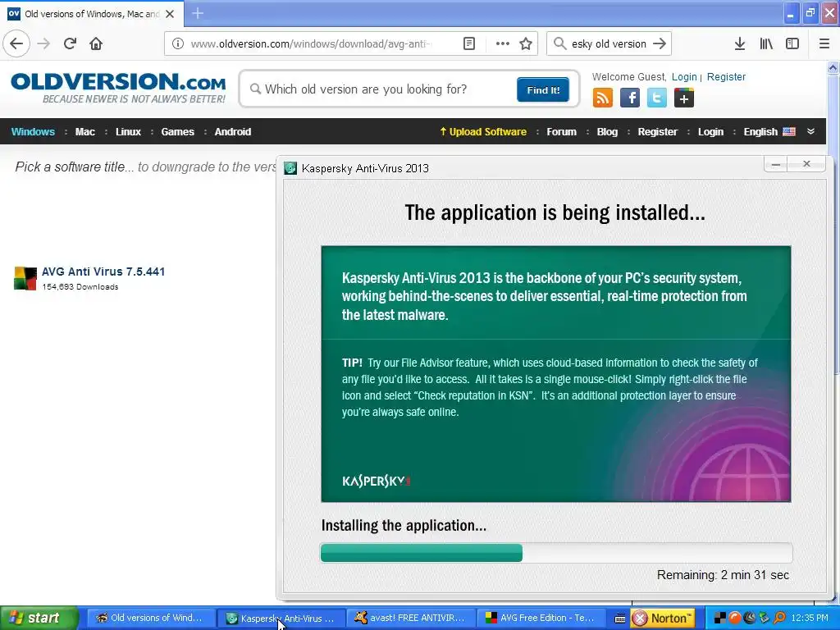The height and width of the screenshot is (630, 840).
Task: Click the Kaspersky installer title bar icon
Action: [x=290, y=168]
